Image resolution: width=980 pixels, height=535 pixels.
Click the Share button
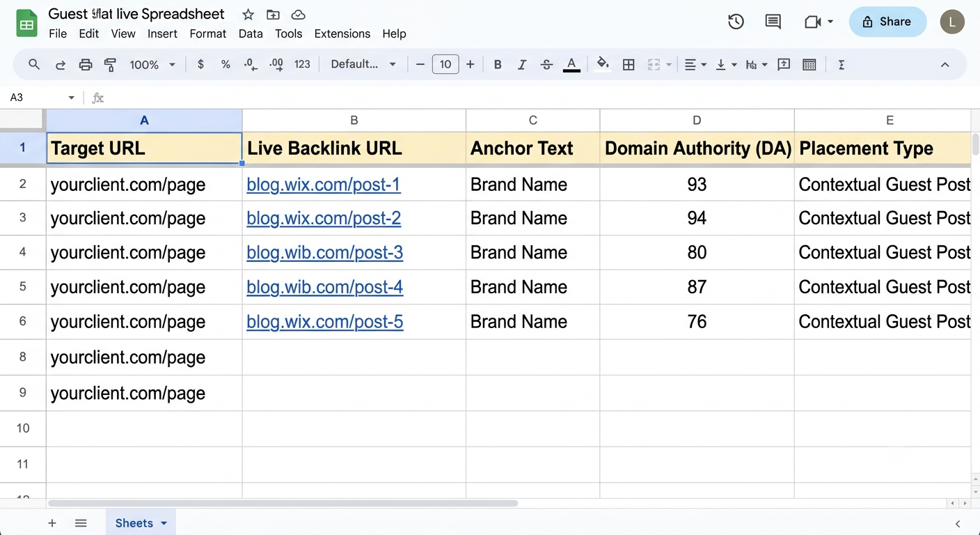tap(887, 22)
